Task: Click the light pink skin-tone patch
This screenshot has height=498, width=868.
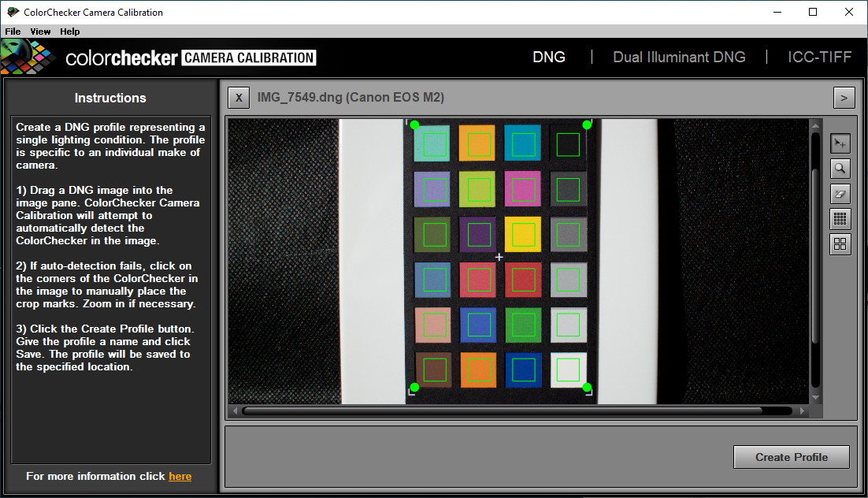Action: tap(432, 325)
